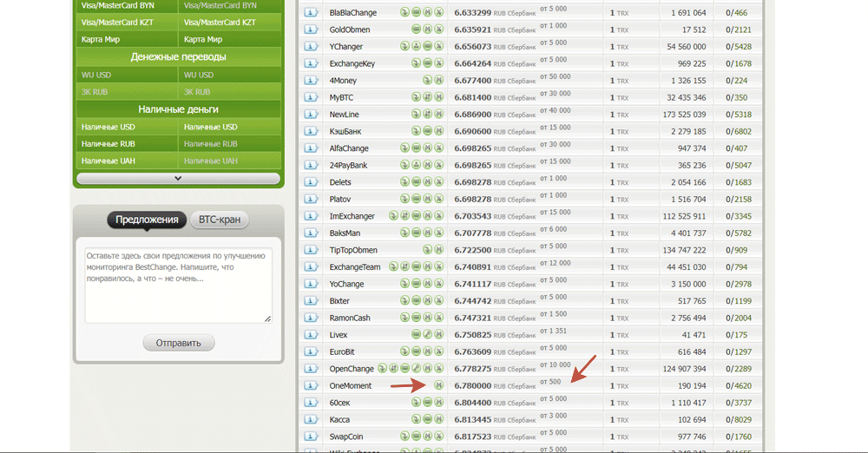Open the info icon for ImExchanger
The width and height of the screenshot is (868, 453).
click(x=311, y=216)
